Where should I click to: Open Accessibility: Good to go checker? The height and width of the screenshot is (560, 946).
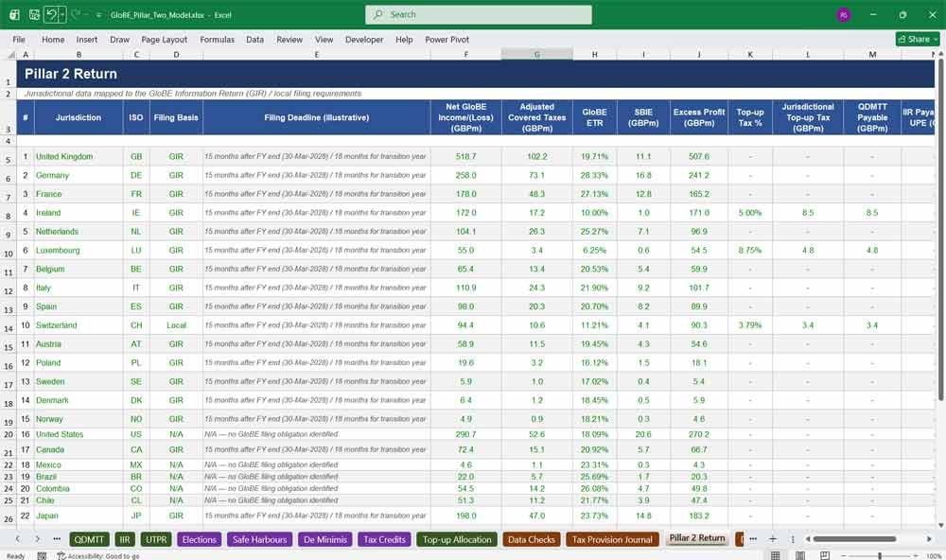97,556
